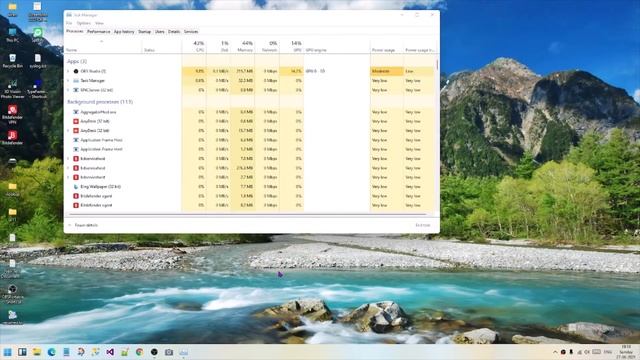Switch to the App history tab

pyautogui.click(x=124, y=31)
